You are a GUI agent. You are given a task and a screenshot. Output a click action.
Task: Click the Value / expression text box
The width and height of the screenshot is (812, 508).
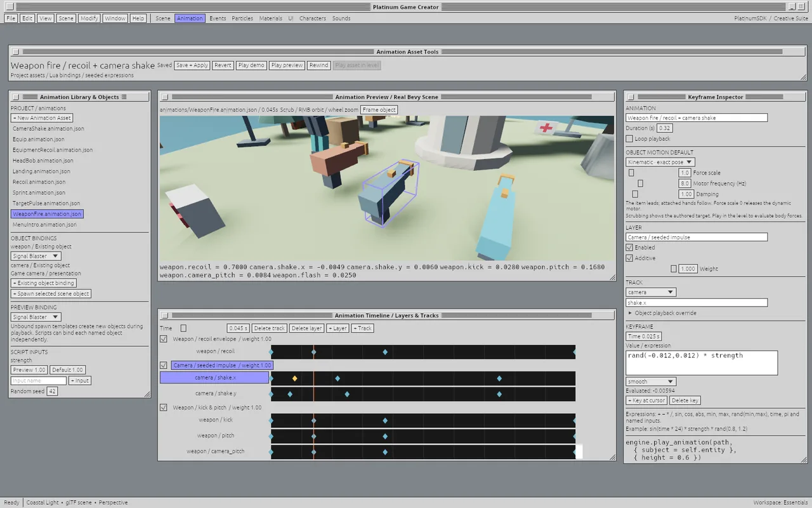[702, 363]
